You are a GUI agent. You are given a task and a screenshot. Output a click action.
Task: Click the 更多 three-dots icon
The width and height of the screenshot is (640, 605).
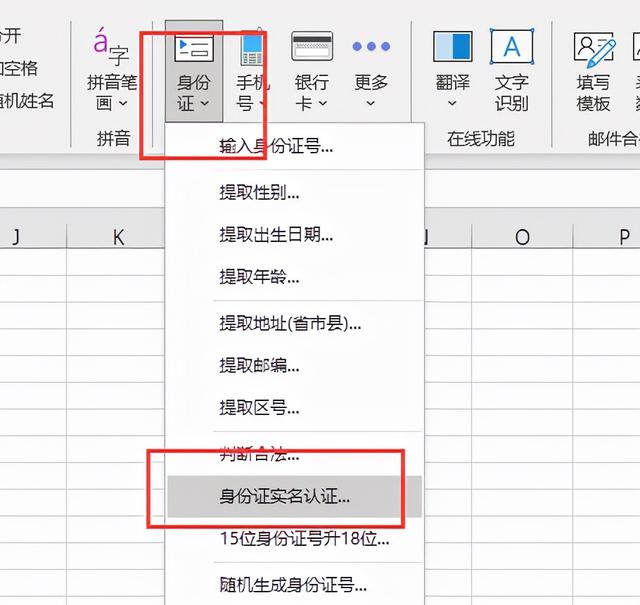371,47
